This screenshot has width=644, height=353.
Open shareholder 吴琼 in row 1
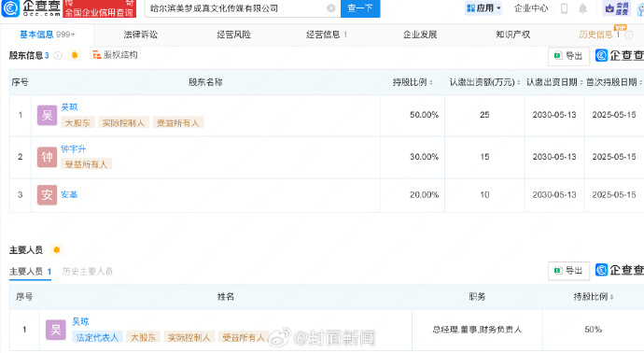pyautogui.click(x=69, y=107)
